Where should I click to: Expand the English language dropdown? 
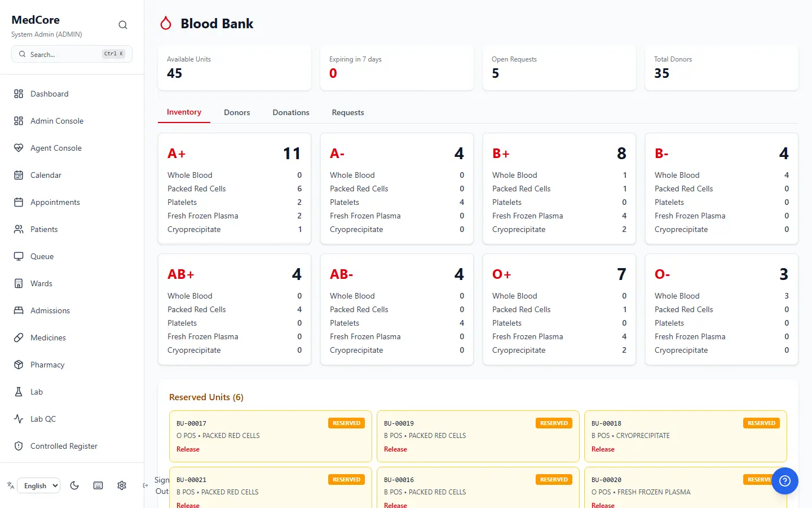(x=39, y=485)
